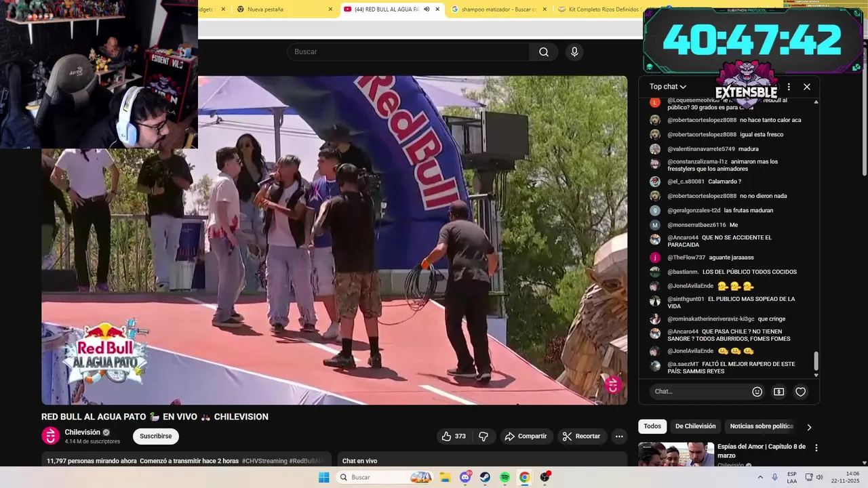Start voice search with the microphone icon

coord(574,52)
